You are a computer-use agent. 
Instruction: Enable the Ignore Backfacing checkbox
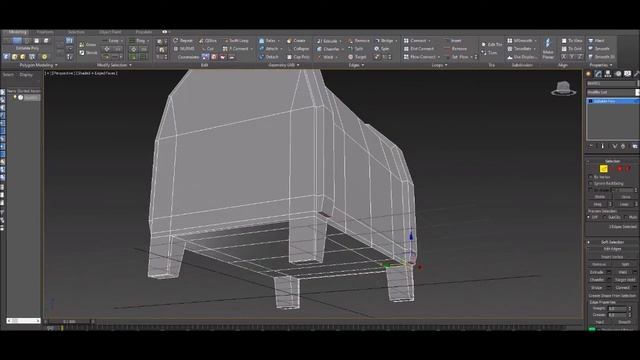click(590, 184)
